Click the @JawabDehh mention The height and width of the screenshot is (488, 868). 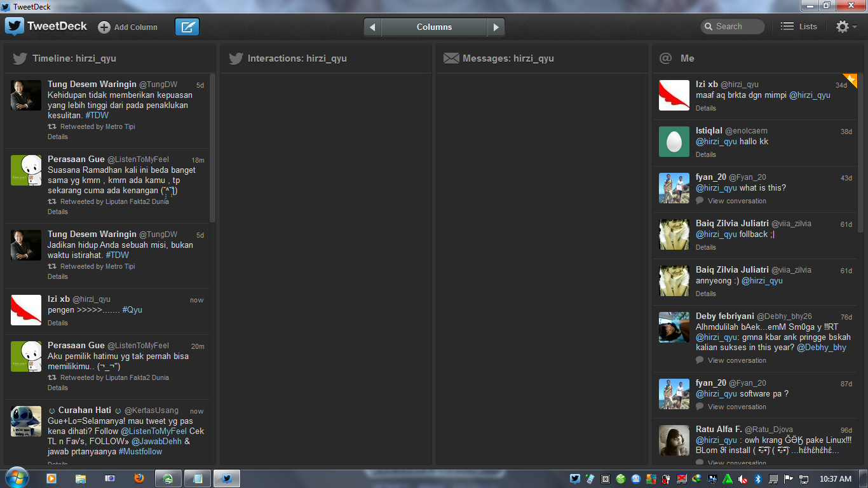(155, 442)
